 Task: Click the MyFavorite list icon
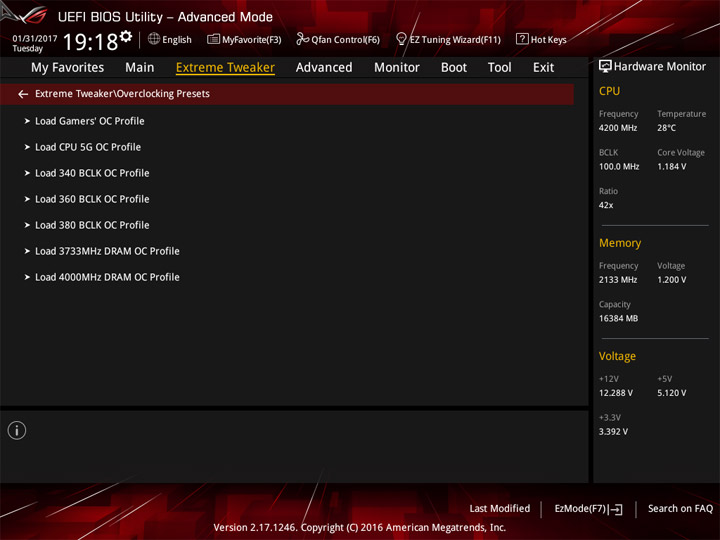[213, 39]
